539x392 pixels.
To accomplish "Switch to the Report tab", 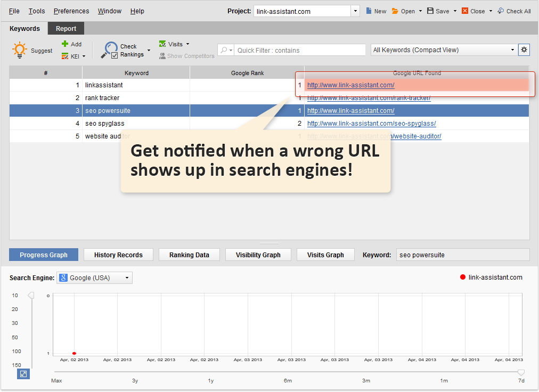I will 66,29.
